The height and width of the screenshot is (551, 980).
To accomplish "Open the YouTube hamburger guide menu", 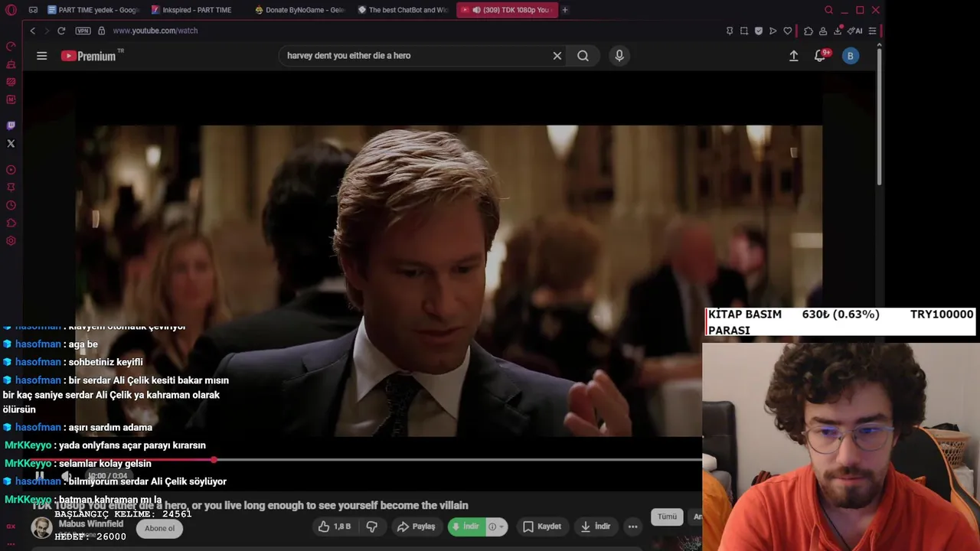I will (x=42, y=56).
